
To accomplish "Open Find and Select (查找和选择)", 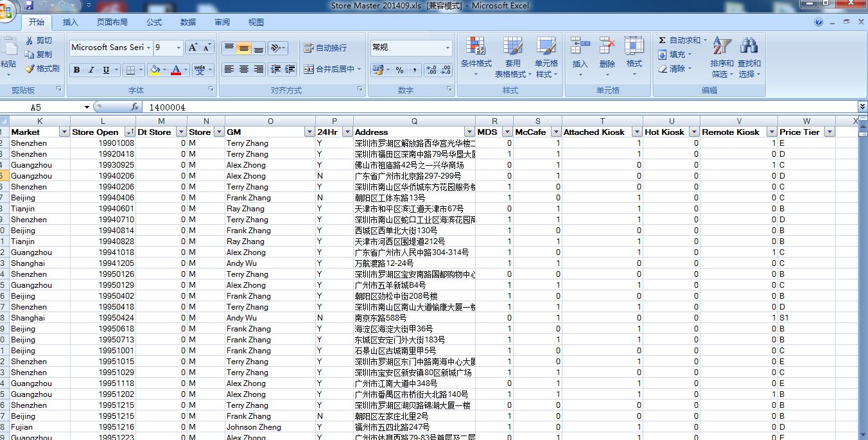I will tap(749, 57).
